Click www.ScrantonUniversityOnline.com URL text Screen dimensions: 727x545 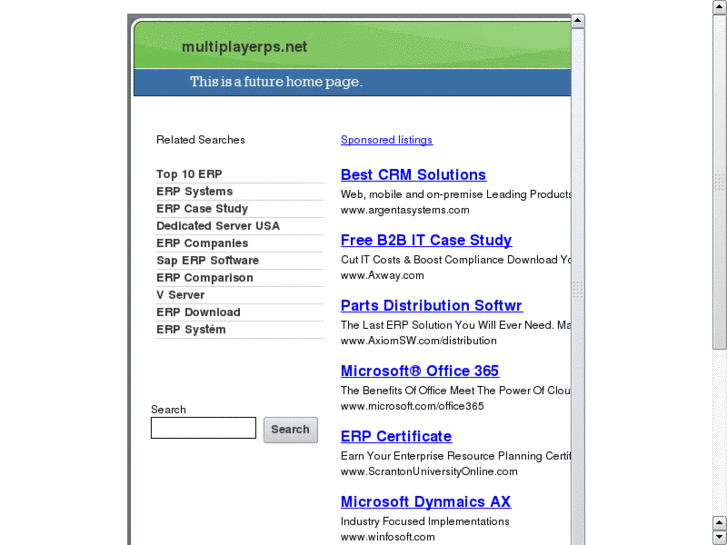point(429,472)
